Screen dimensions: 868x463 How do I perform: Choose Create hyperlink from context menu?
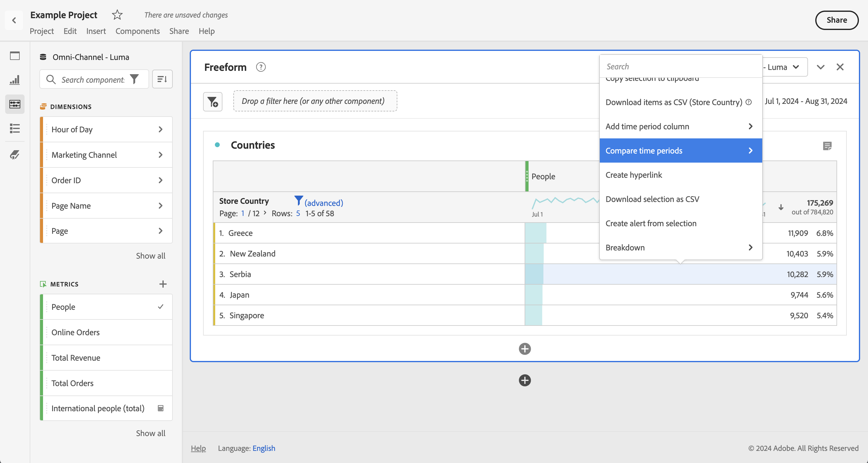[x=633, y=175]
